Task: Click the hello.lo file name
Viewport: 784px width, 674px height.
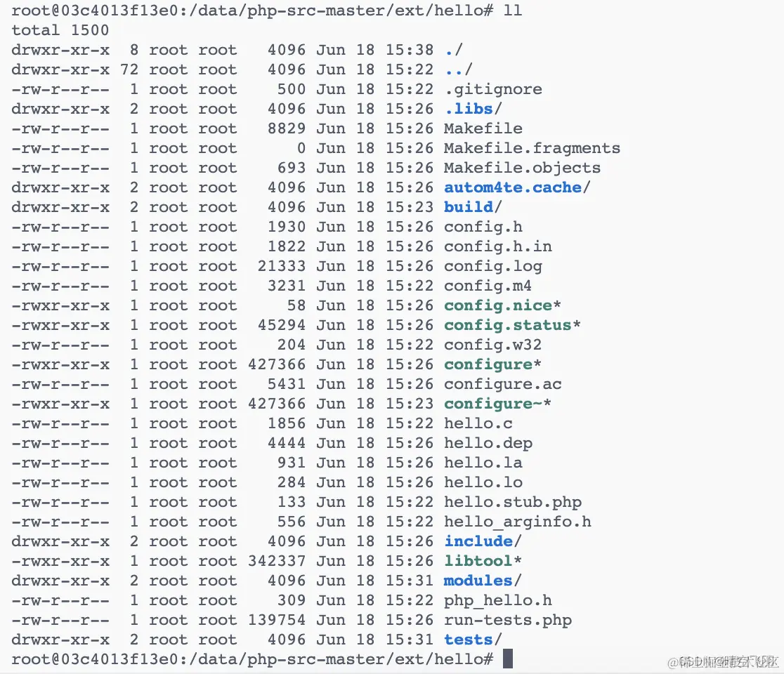Action: click(x=483, y=482)
